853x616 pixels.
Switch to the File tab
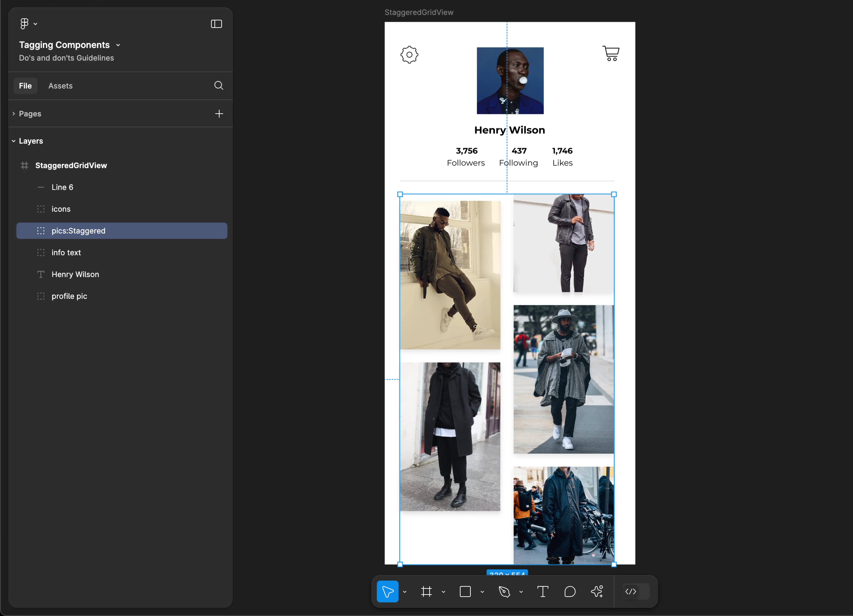[x=25, y=86]
